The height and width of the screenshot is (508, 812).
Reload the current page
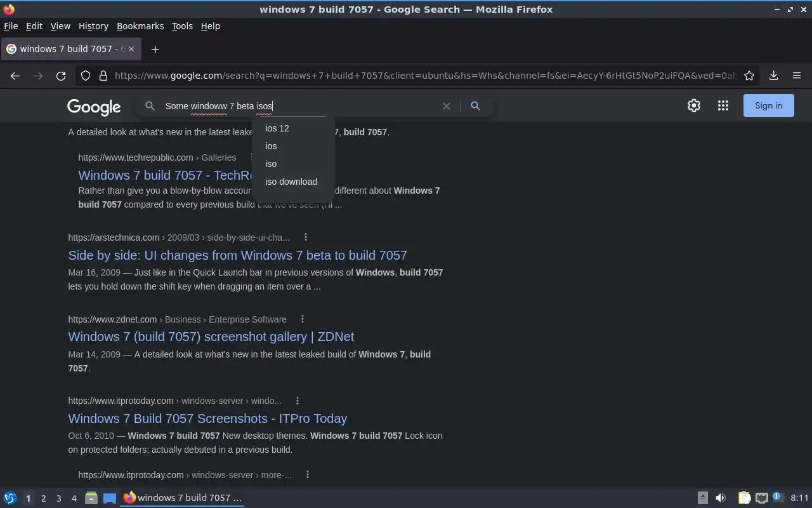click(61, 76)
